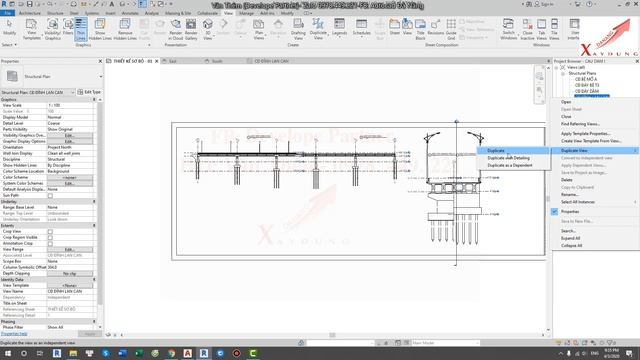
Task: Open Chrome from the taskbar
Action: coord(171,353)
